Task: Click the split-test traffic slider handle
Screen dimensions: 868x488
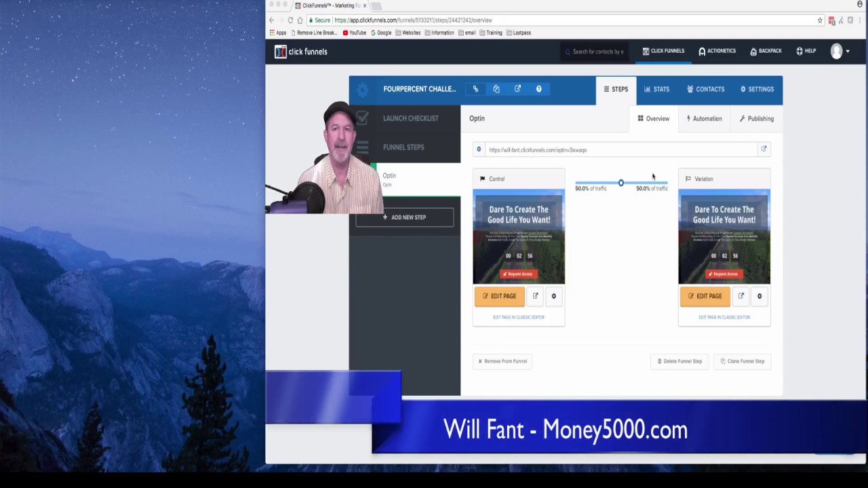Action: click(620, 183)
